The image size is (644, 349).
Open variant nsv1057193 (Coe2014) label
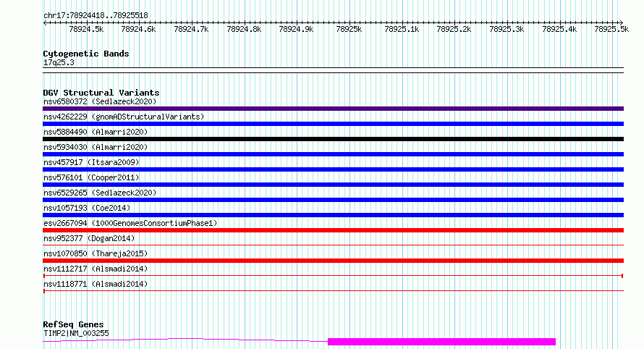pos(87,208)
